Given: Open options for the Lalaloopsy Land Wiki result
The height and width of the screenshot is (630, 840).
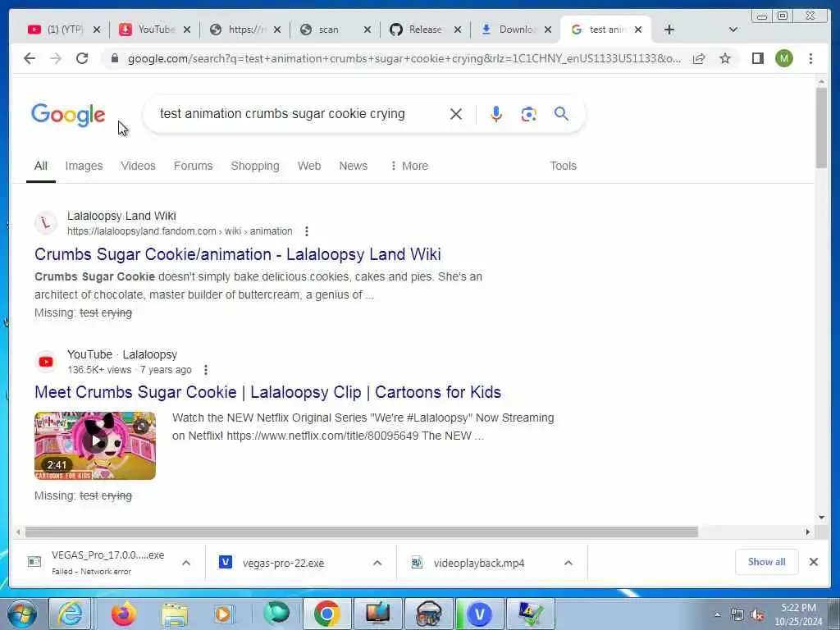Looking at the screenshot, I should [x=307, y=231].
